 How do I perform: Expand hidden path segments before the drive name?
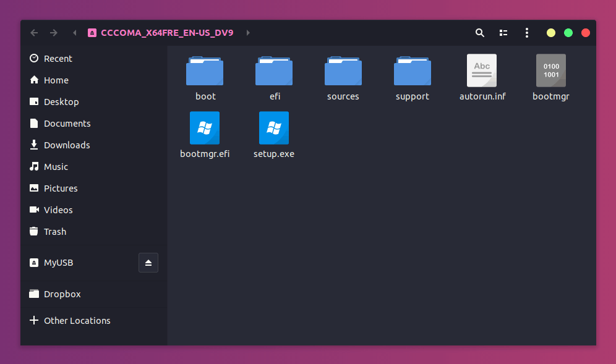(74, 32)
